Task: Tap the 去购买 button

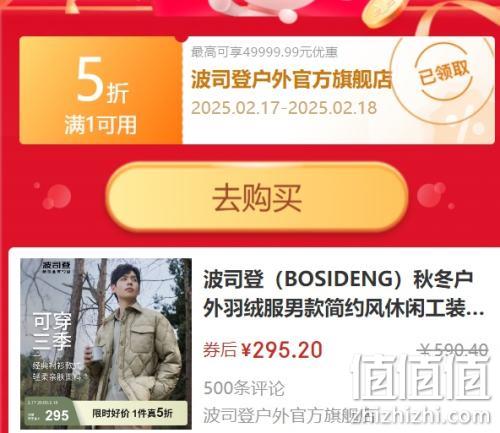Action: [x=257, y=198]
